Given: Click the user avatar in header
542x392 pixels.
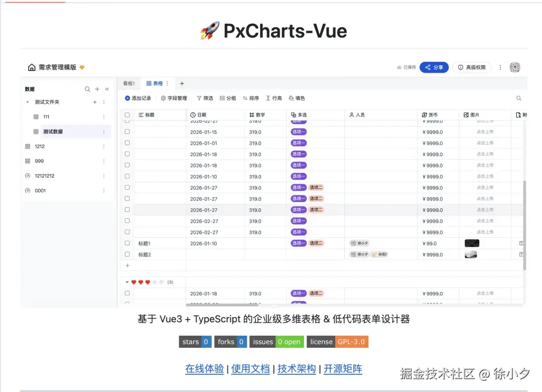Looking at the screenshot, I should pyautogui.click(x=515, y=67).
